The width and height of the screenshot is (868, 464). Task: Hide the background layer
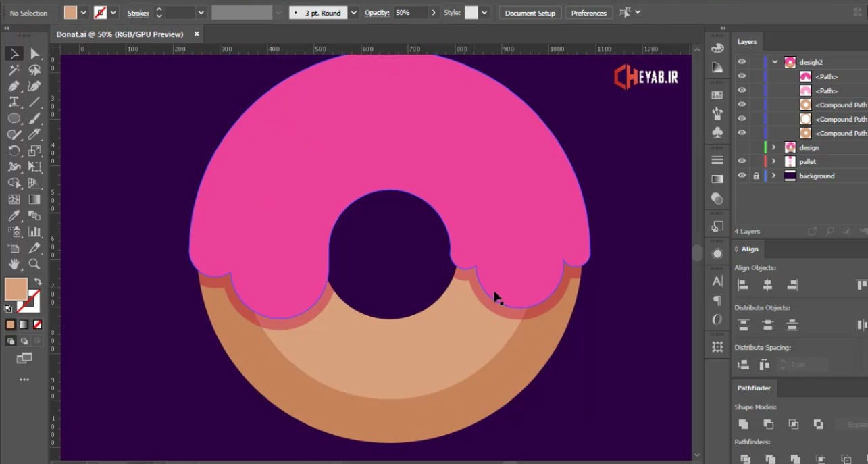[742, 176]
